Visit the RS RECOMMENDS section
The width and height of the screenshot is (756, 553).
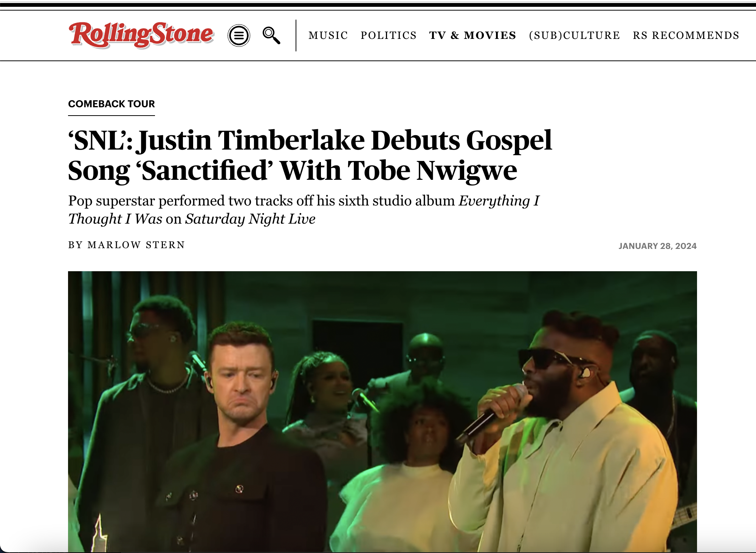[686, 36]
